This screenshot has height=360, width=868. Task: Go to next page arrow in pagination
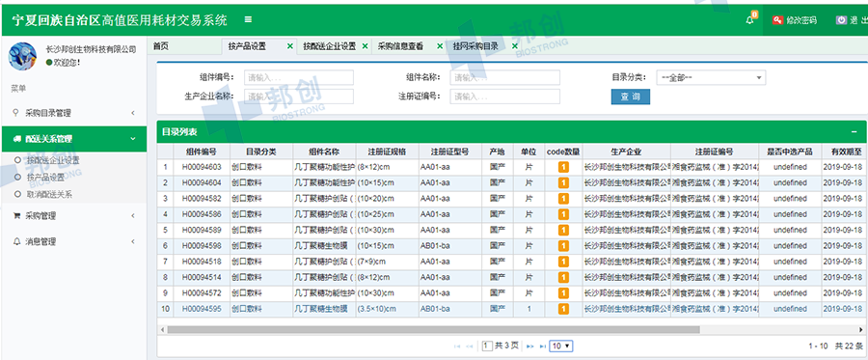tap(529, 346)
